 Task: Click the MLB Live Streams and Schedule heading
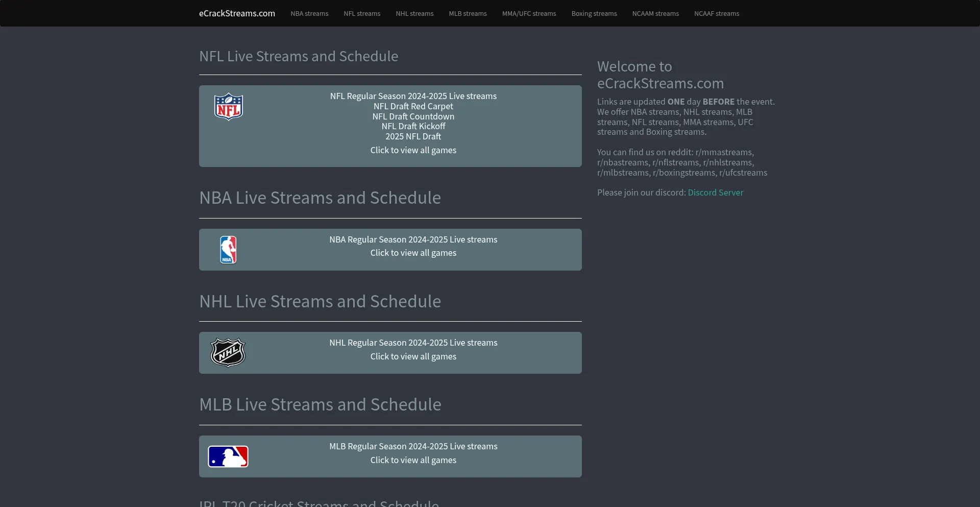tap(320, 404)
